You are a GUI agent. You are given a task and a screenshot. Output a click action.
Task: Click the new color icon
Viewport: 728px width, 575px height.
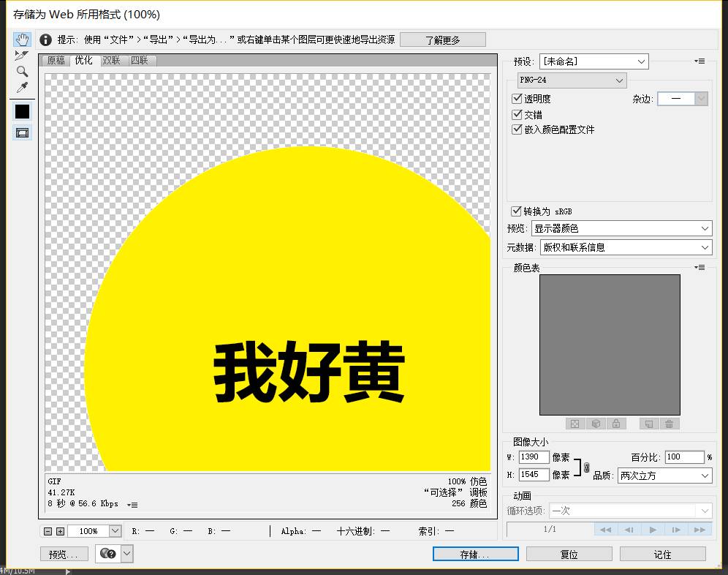649,424
